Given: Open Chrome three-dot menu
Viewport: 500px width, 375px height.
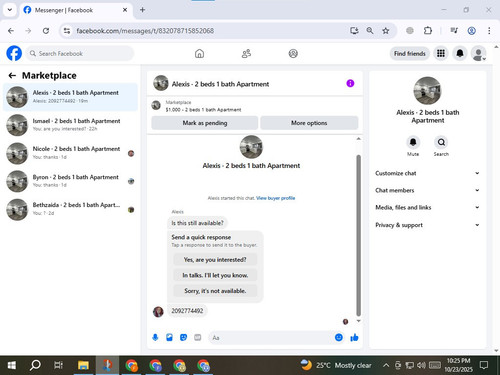Looking at the screenshot, I should (489, 31).
